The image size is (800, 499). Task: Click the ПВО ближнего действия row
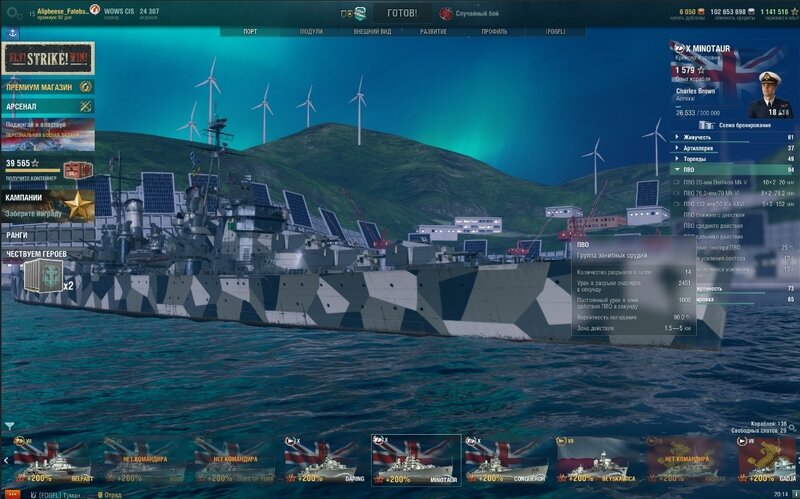click(734, 215)
